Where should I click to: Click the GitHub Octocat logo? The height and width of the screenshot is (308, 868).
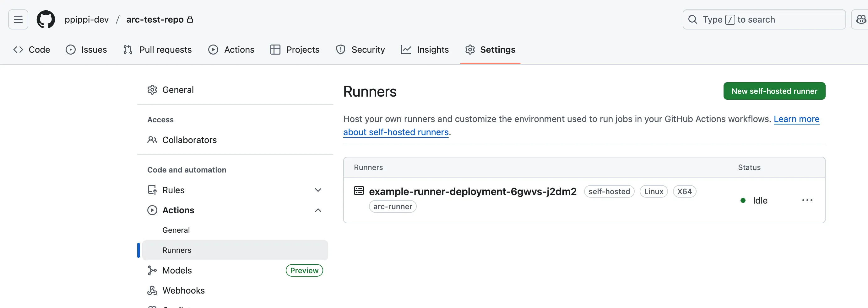pyautogui.click(x=46, y=19)
